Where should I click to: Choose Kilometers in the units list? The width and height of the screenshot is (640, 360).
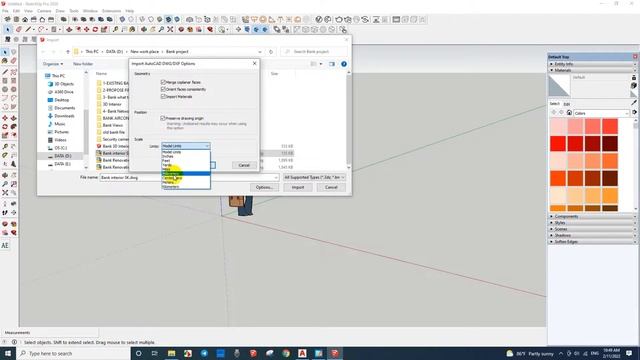pyautogui.click(x=186, y=187)
